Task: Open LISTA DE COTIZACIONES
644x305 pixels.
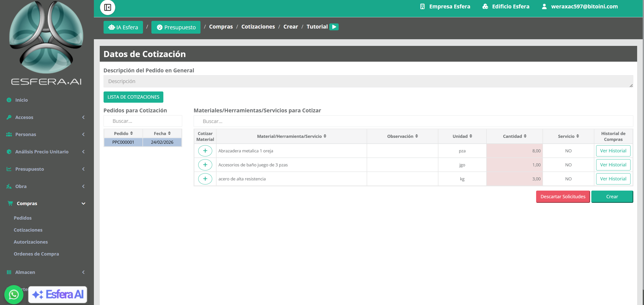Action: click(x=133, y=97)
